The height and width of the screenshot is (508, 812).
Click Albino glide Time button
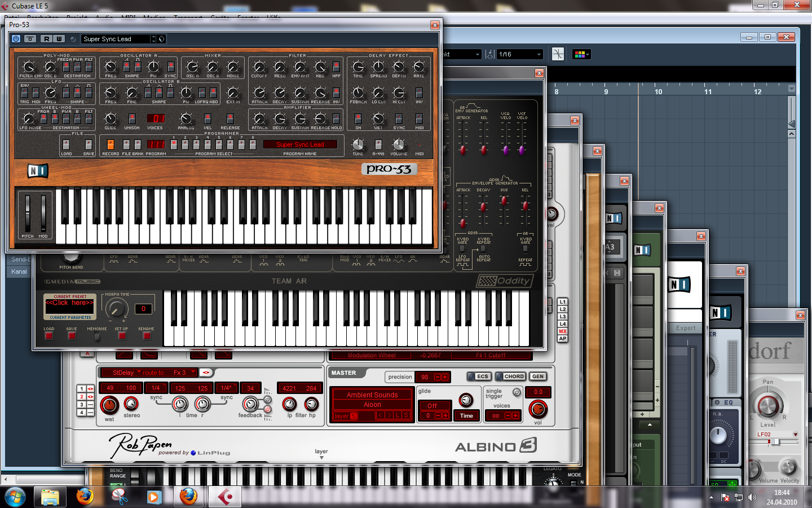click(466, 415)
